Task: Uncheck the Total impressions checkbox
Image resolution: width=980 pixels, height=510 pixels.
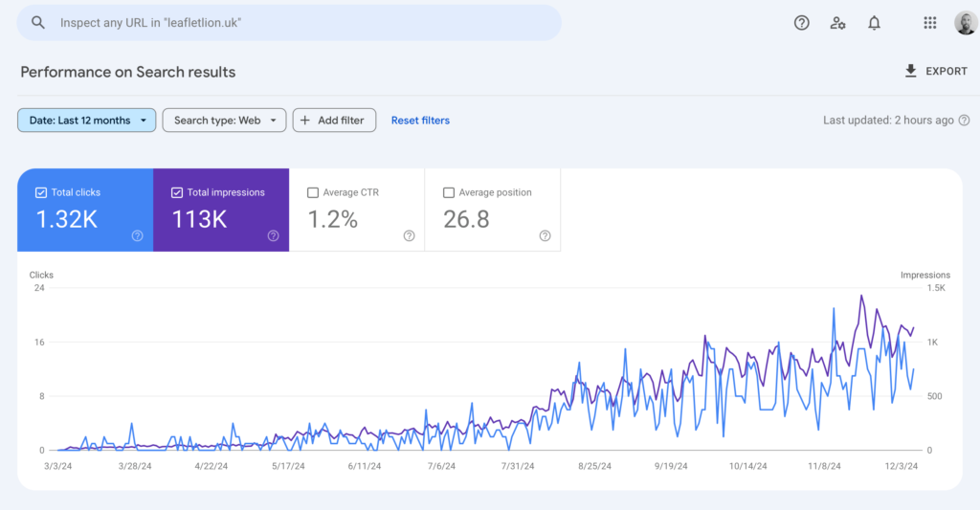Action: pos(177,192)
